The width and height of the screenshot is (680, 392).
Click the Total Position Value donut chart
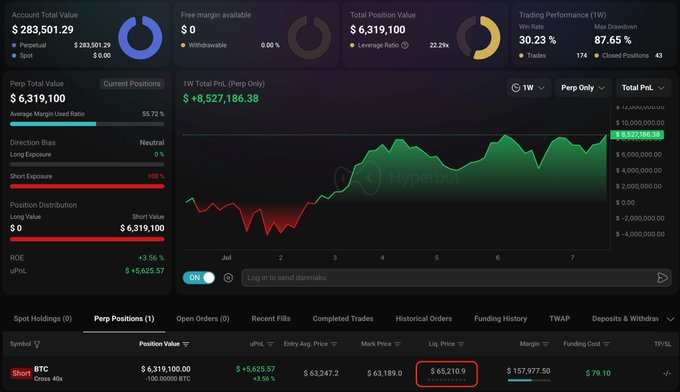(x=478, y=38)
